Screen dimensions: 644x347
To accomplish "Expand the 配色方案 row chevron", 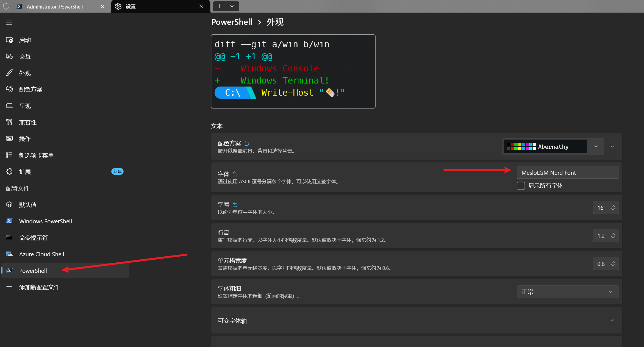I will click(612, 146).
